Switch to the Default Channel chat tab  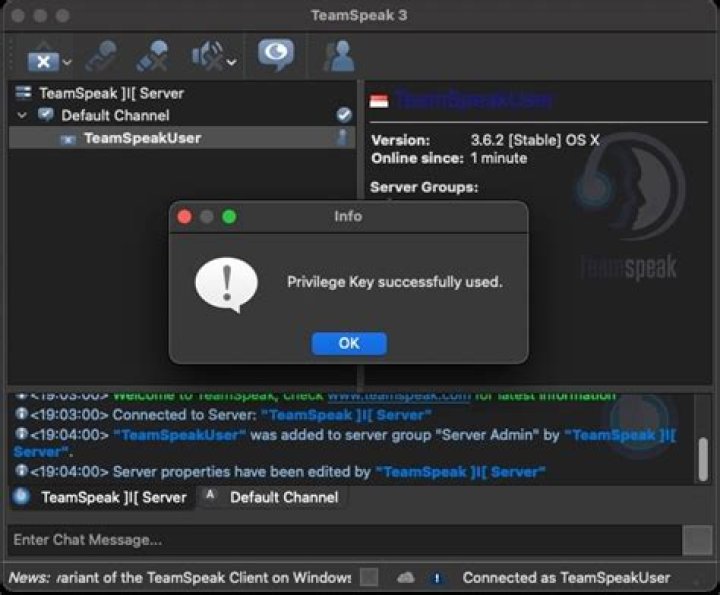pos(273,497)
